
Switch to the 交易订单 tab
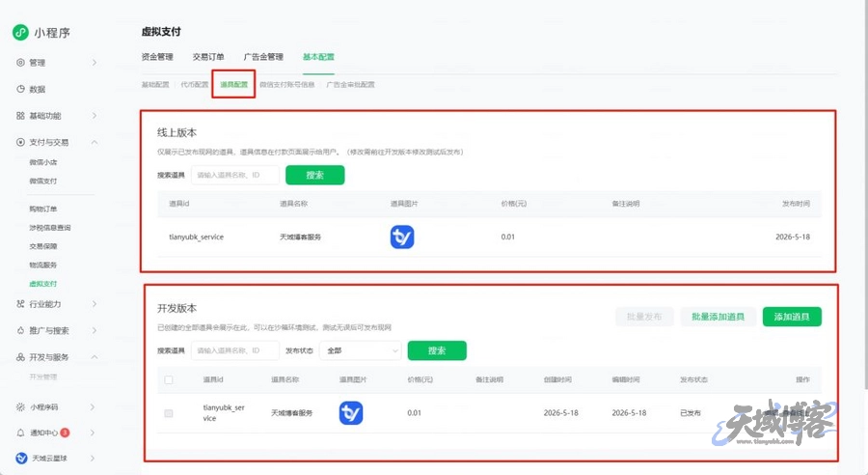click(208, 57)
